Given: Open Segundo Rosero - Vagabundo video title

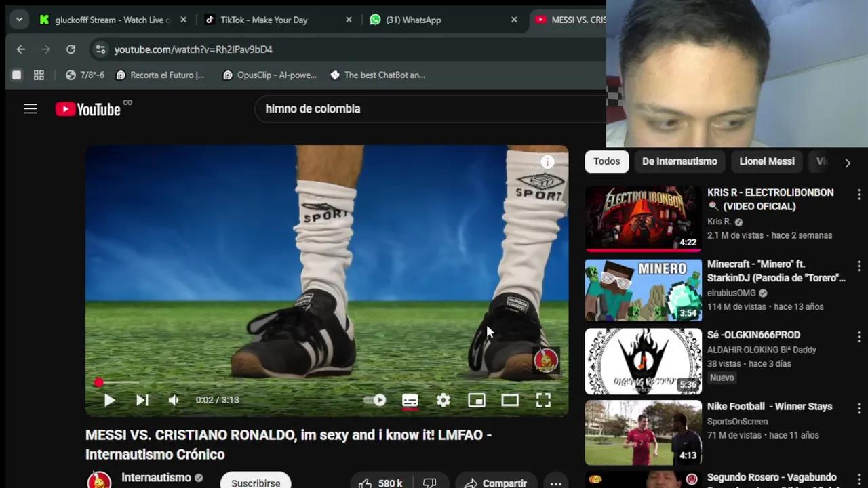Looking at the screenshot, I should [772, 478].
